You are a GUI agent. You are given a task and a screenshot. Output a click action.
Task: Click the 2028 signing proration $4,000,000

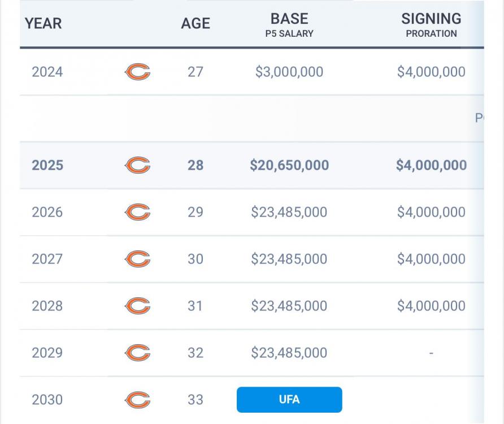point(431,306)
